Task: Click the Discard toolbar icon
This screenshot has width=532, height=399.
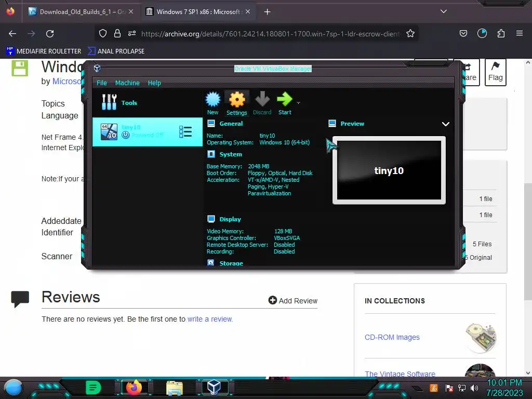Action: (x=262, y=103)
